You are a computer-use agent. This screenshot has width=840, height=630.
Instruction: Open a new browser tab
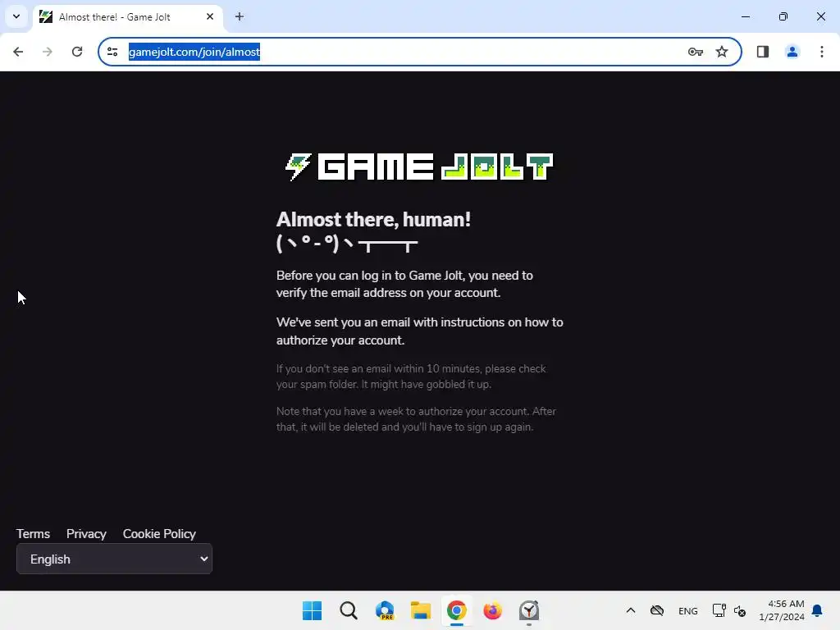coord(240,16)
